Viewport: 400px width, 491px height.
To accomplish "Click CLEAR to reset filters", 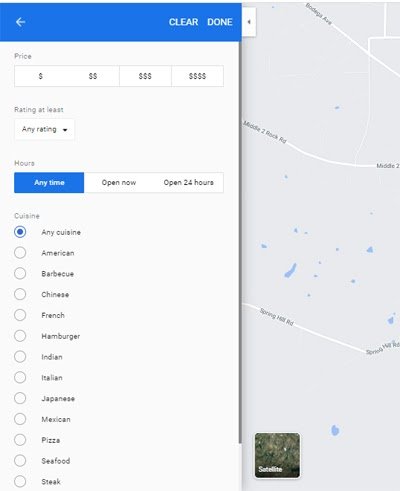I will (183, 22).
